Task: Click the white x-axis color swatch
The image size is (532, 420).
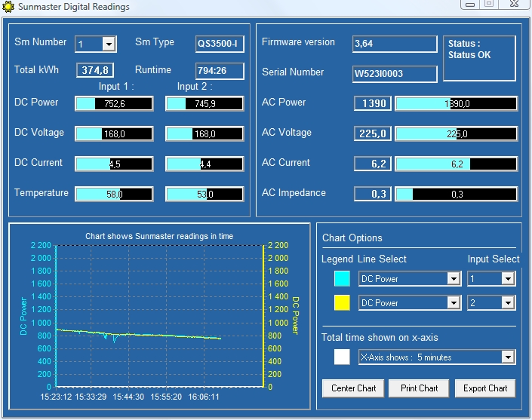Action: [x=342, y=357]
